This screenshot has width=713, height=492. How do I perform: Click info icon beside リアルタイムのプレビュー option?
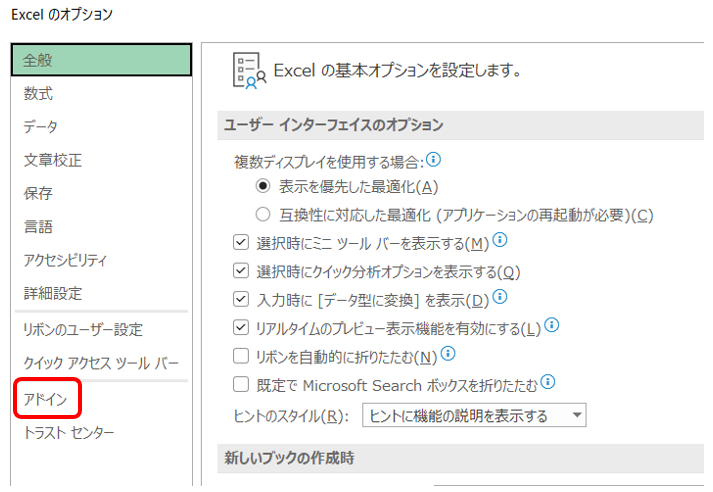pos(552,325)
